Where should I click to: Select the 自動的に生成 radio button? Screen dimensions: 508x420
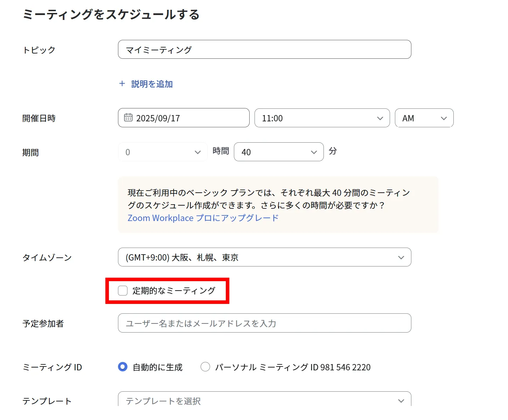point(123,367)
